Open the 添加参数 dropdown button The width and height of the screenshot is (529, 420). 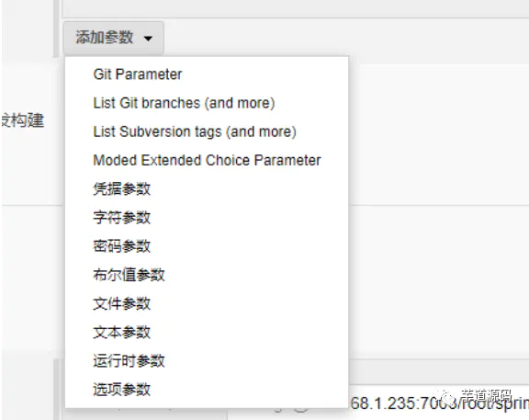(x=113, y=38)
